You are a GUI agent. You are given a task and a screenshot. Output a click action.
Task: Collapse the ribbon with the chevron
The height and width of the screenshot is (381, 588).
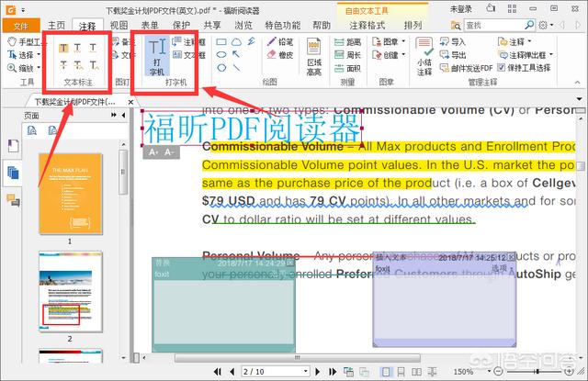pos(578,83)
